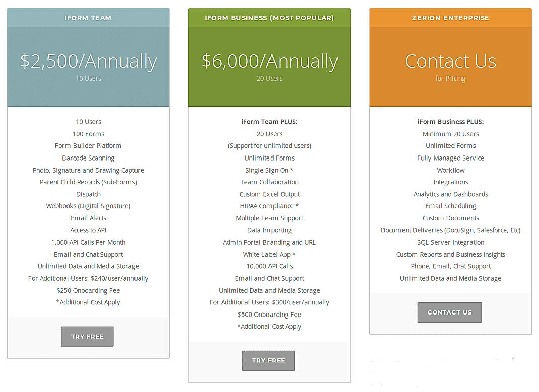Click the Webhooks (Digital Signature) feature
The image size is (539, 392).
pos(88,206)
